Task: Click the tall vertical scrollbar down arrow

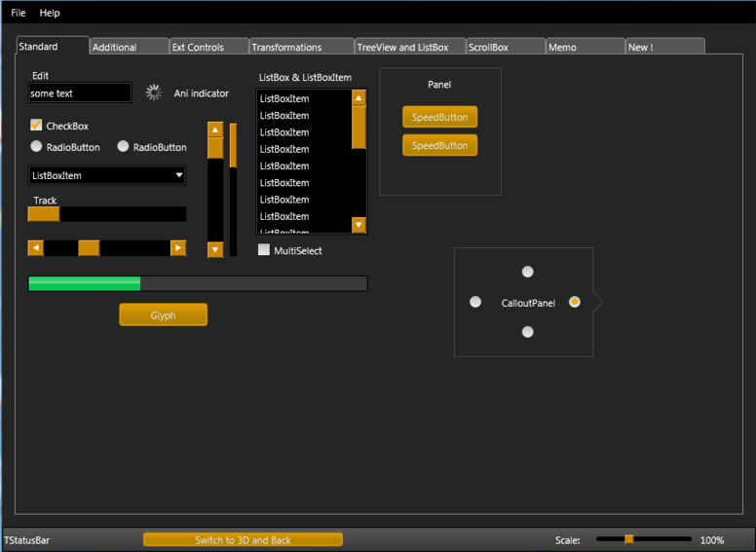Action: click(215, 249)
